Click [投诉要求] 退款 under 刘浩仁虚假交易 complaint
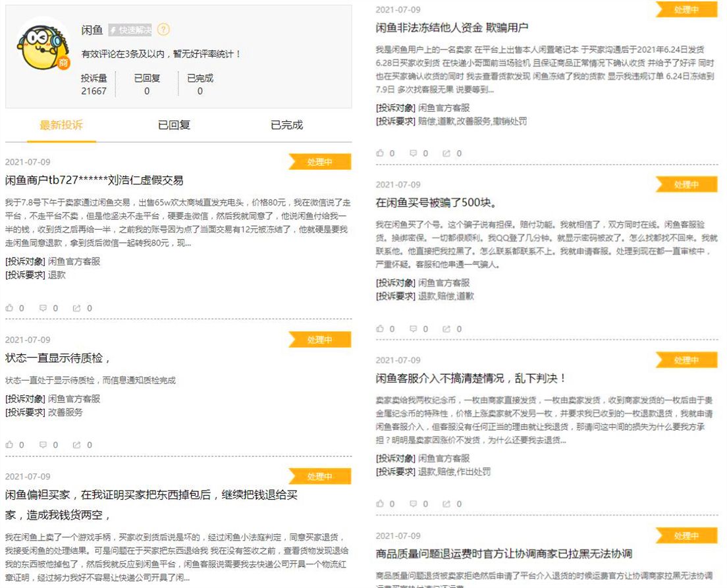 coord(36,275)
